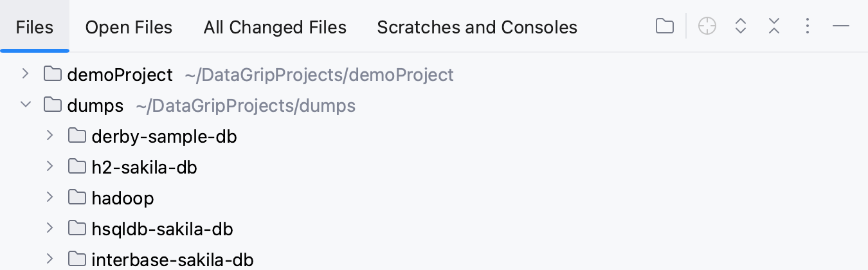Open the vertical dots Options menu
This screenshot has height=270, width=868.
coord(808,26)
